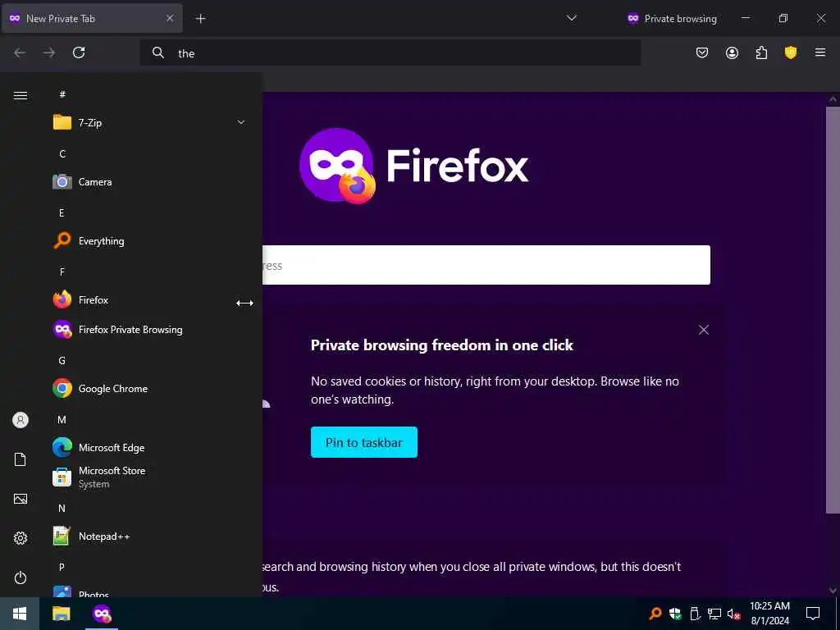Click the Everything tray icon
840x630 pixels.
pos(655,614)
